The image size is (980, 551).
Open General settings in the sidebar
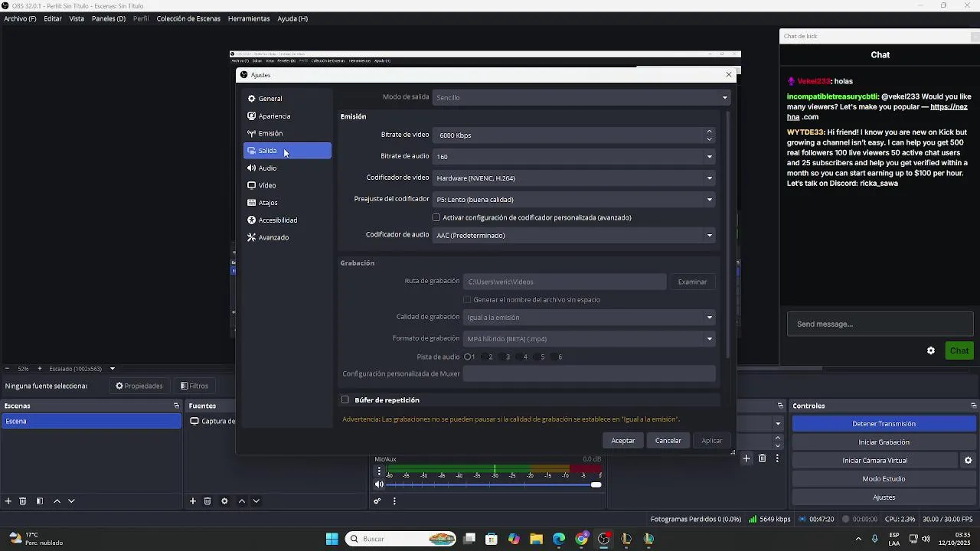click(x=287, y=99)
